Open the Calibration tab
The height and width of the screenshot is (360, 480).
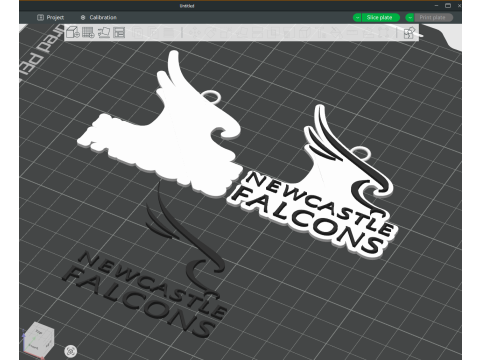tap(99, 17)
